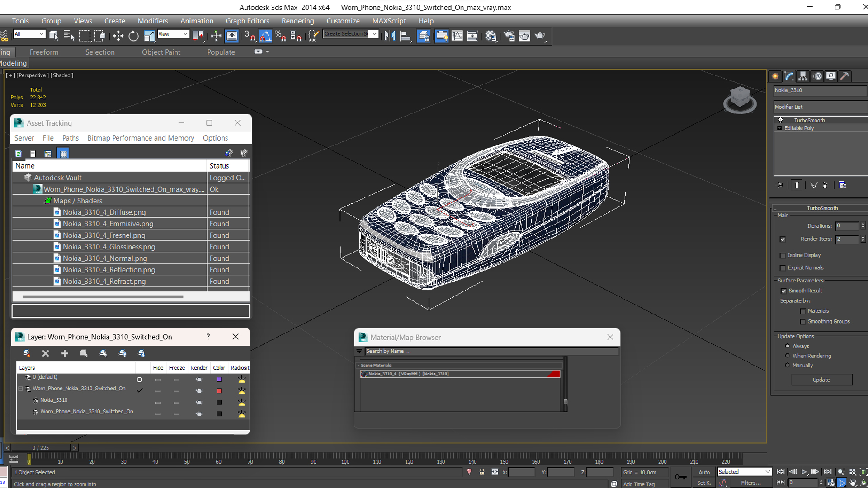Open the Modify command panel tab
Image resolution: width=868 pixels, height=488 pixels.
coord(789,76)
